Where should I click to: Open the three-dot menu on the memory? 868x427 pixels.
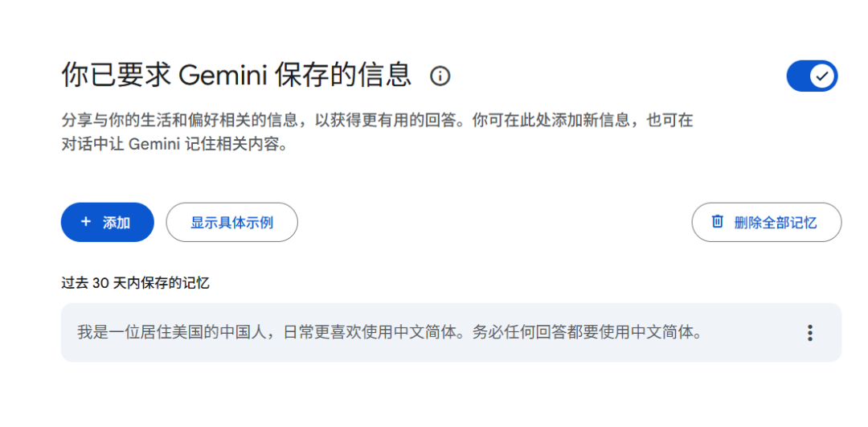pyautogui.click(x=810, y=333)
